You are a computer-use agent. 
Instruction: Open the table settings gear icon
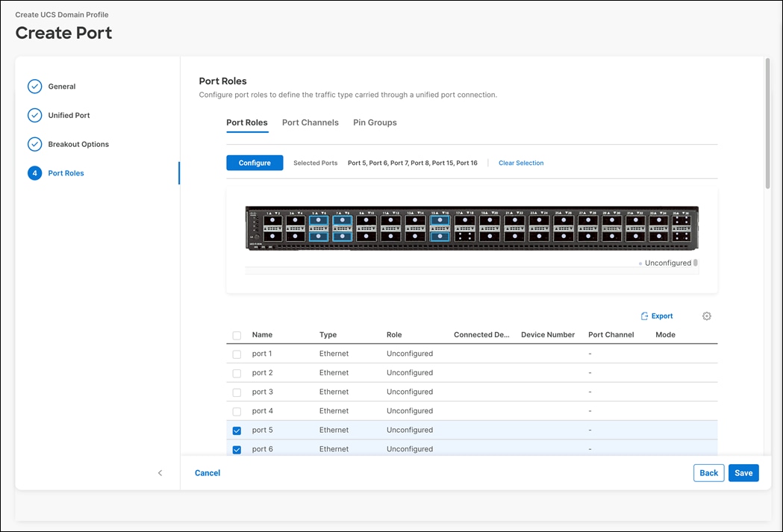[x=706, y=316]
